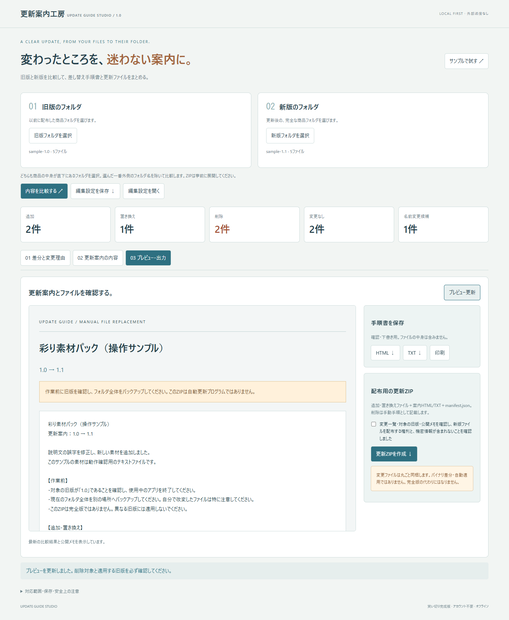Download the guide as TXT

pyautogui.click(x=414, y=353)
